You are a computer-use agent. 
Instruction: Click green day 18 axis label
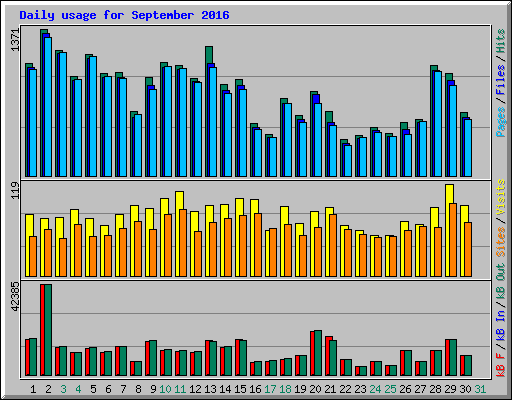coord(285,389)
